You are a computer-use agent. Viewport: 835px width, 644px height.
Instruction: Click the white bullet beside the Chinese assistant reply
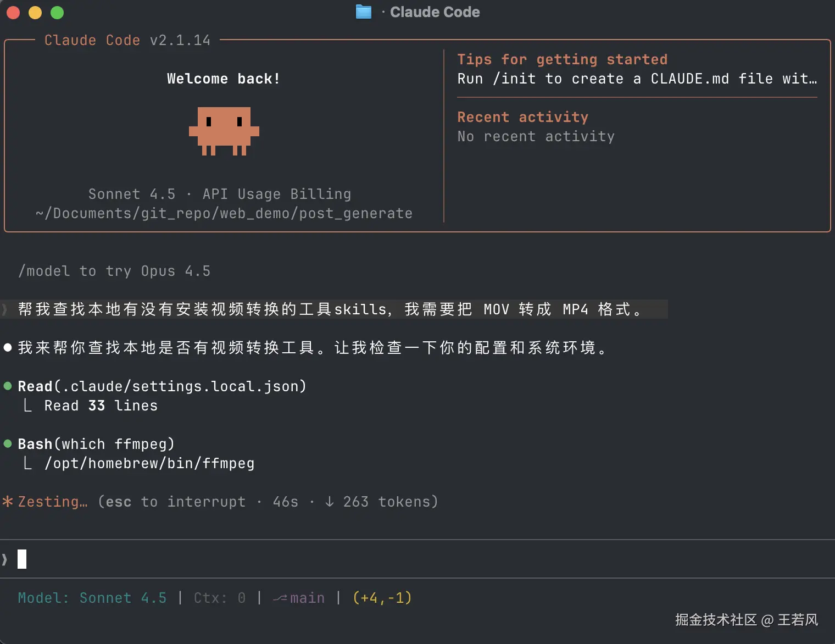click(8, 348)
